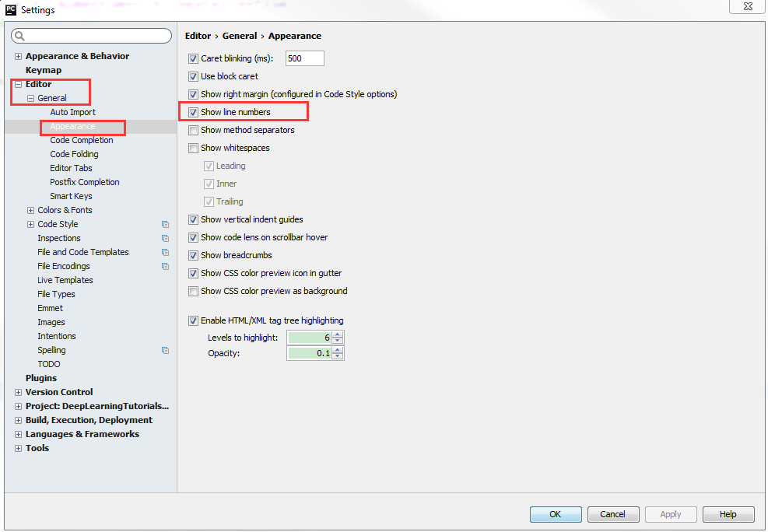
Task: Expand Colors & Fonts node
Action: tap(30, 211)
